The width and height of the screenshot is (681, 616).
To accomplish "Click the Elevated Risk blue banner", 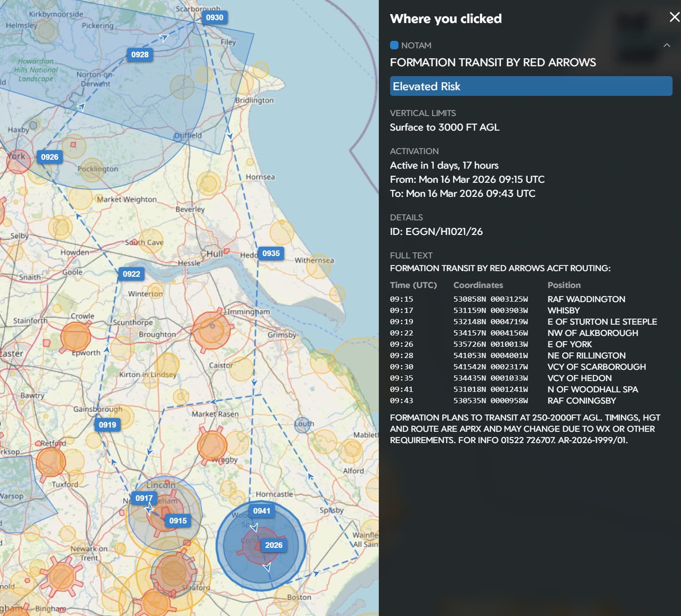I will (x=531, y=86).
